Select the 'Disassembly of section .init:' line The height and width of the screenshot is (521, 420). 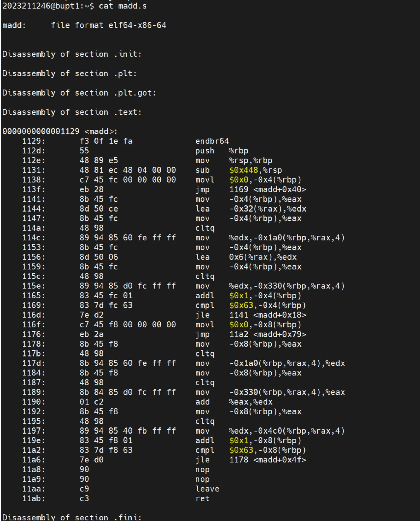72,54
